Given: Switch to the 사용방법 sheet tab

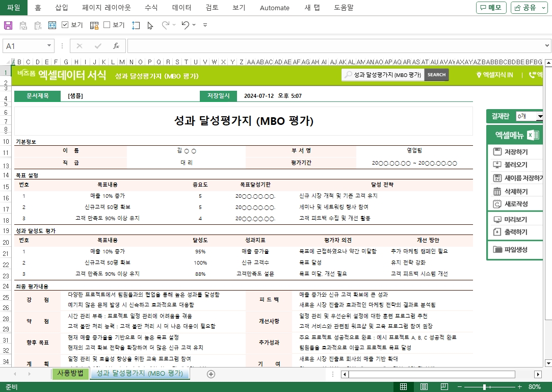Looking at the screenshot, I should (70, 373).
